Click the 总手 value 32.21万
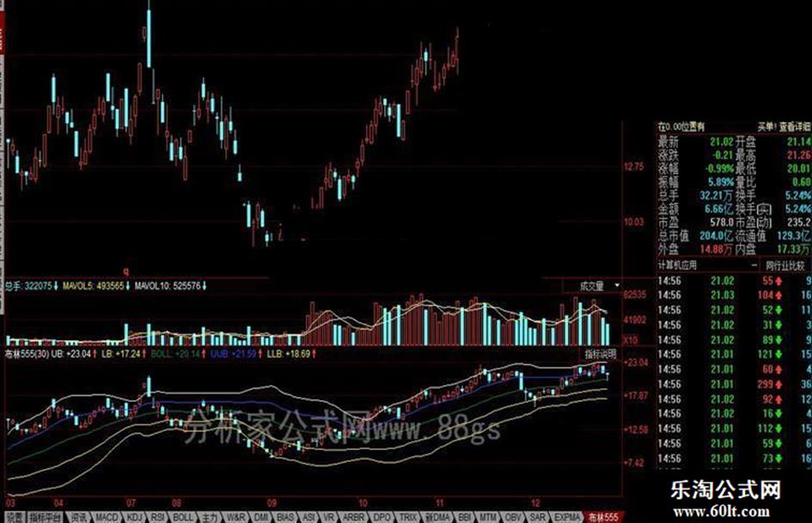 tap(717, 196)
